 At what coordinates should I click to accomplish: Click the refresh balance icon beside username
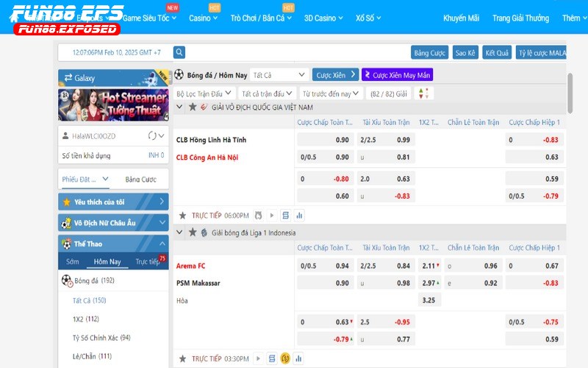pos(152,135)
